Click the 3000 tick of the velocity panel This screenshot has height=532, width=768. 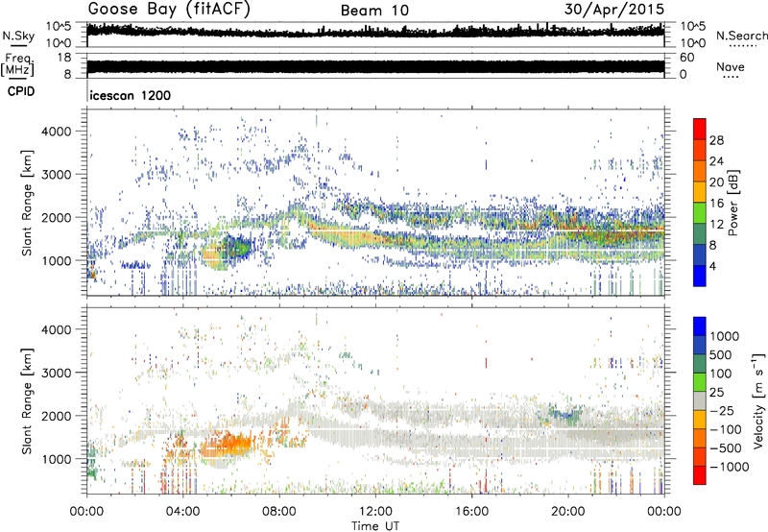click(x=57, y=373)
